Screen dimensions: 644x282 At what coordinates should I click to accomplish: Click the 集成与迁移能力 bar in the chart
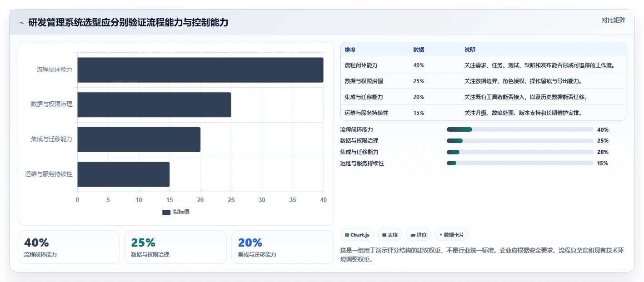(x=139, y=139)
